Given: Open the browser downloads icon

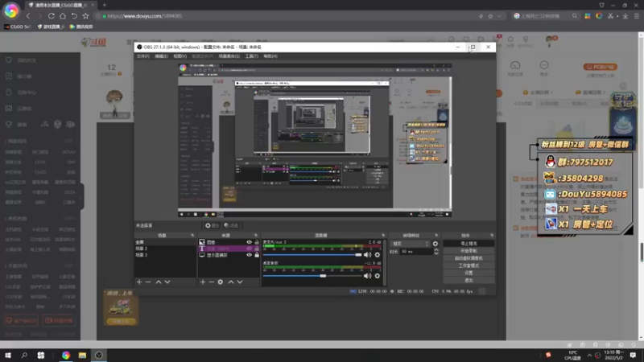Looking at the screenshot, I should click(x=625, y=16).
